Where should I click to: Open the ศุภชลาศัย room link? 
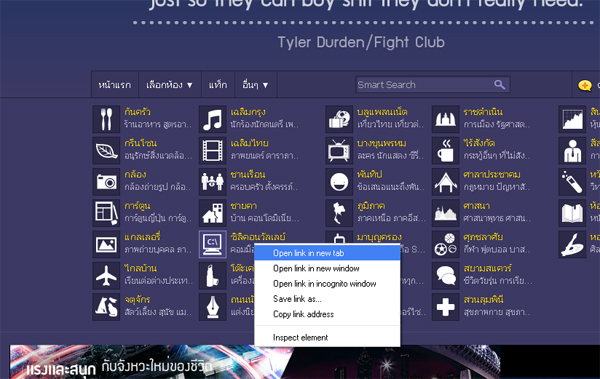(x=483, y=237)
